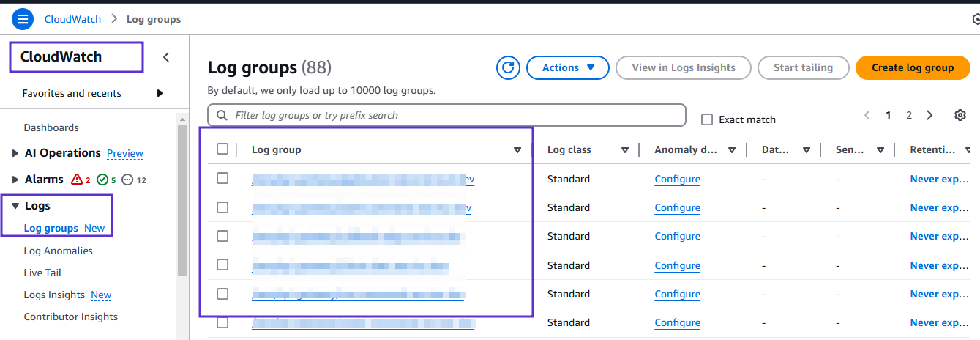Screen dimensions: 980x340
Task: Sort by Sensitive data column arrow
Action: (880, 150)
